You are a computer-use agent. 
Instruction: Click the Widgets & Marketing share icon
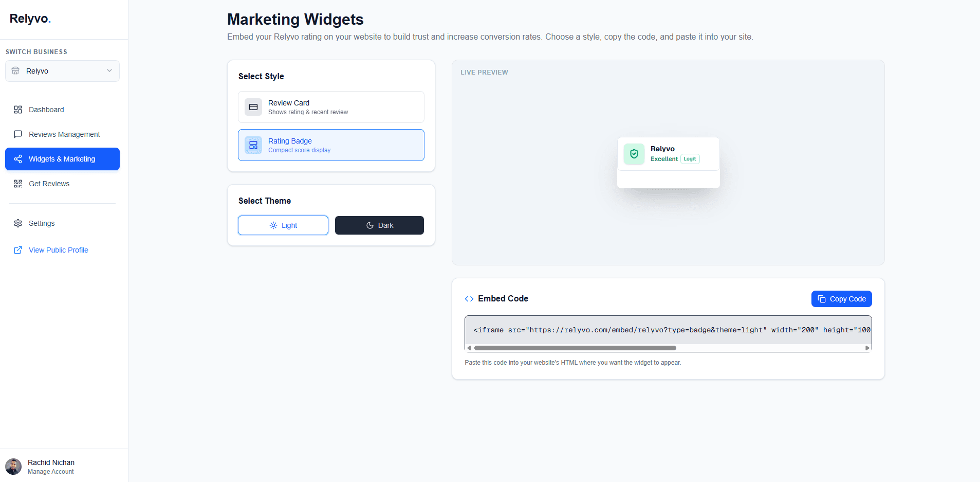click(x=18, y=159)
